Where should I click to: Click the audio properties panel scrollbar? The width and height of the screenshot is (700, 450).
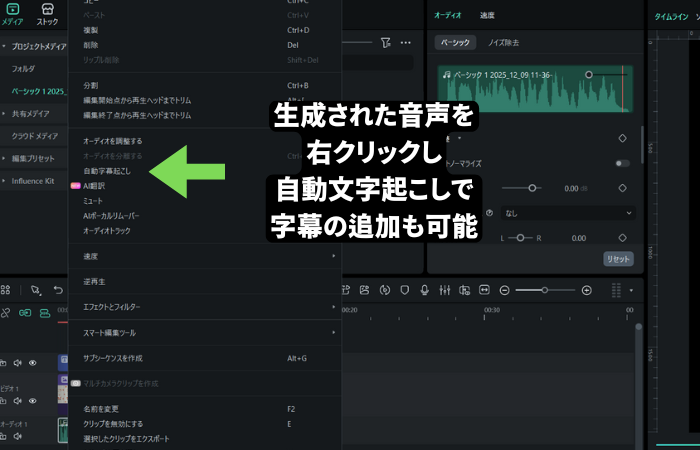(642, 145)
